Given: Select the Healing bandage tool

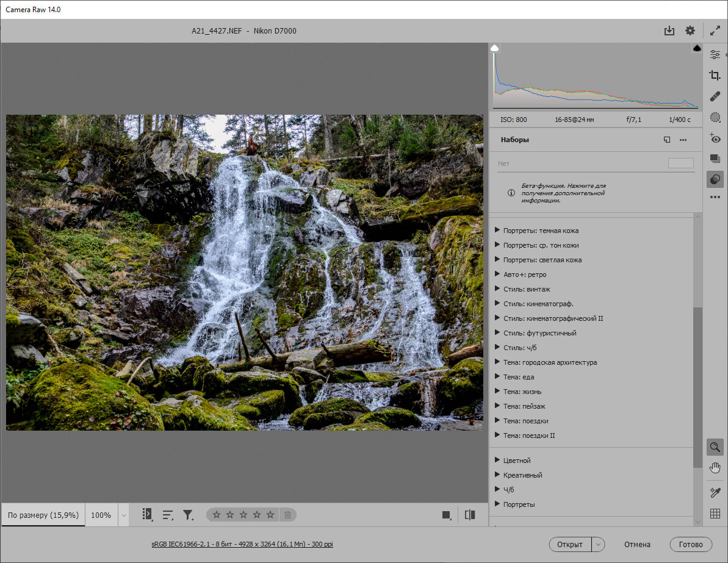Looking at the screenshot, I should tap(715, 96).
